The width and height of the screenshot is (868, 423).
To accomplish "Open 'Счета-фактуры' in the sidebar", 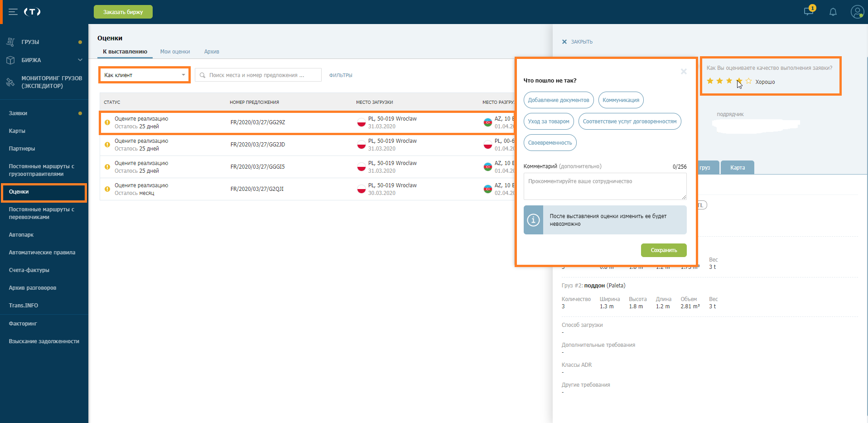I will [x=29, y=270].
